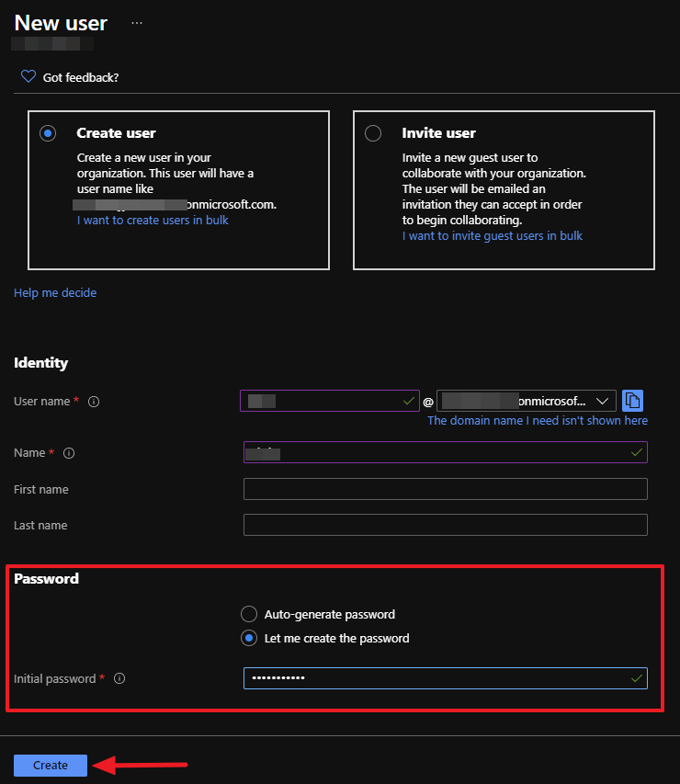Image resolution: width=680 pixels, height=784 pixels.
Task: Click the Got feedback? text
Action: pos(81,78)
